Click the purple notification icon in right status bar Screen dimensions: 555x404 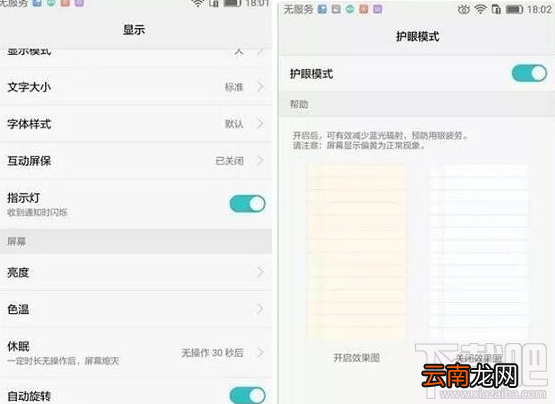378,9
